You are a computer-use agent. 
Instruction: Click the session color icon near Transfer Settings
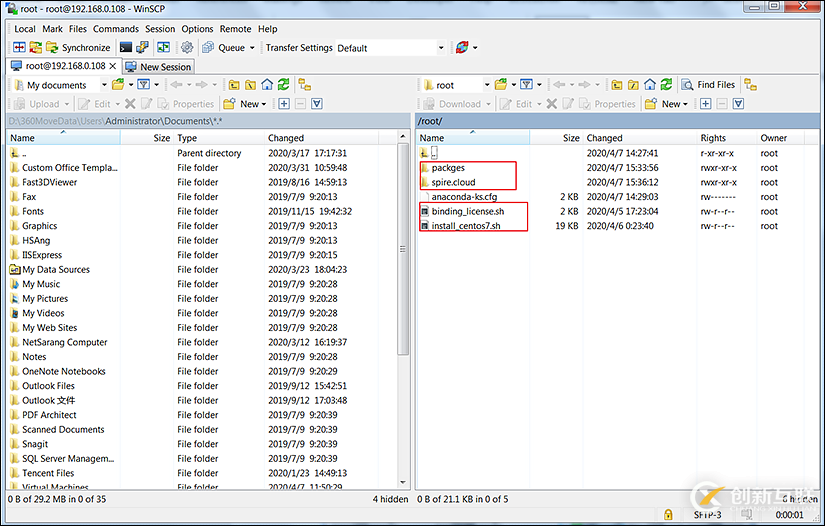462,47
